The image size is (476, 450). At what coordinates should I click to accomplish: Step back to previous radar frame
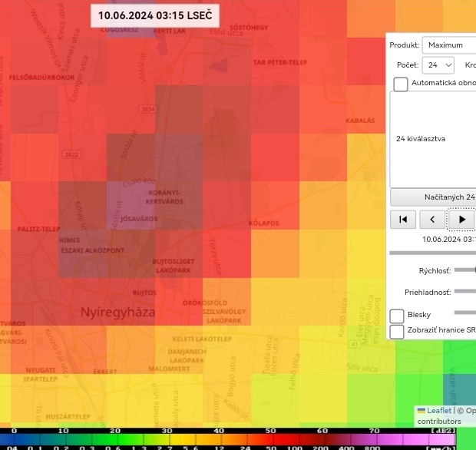432,219
